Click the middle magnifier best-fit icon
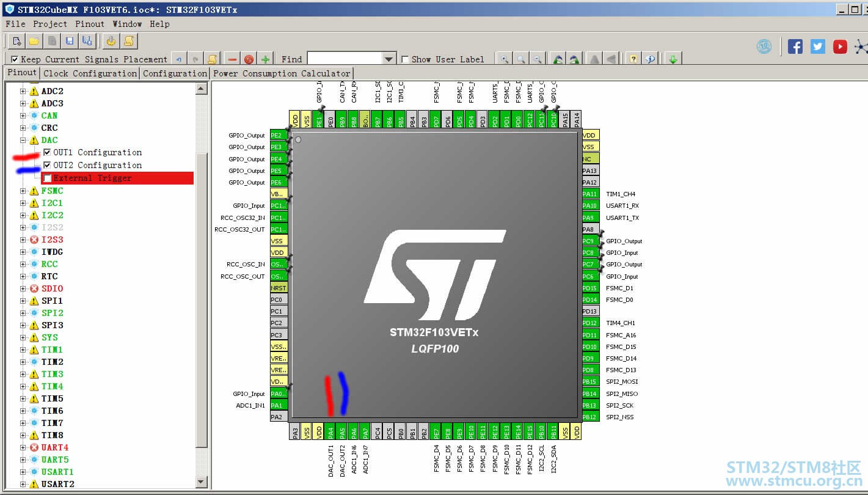868x495 pixels. pos(521,59)
